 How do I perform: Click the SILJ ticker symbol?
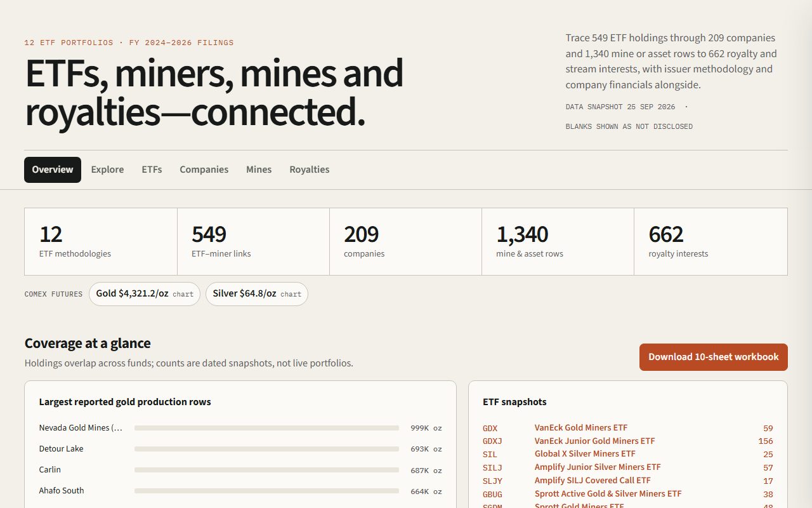492,468
